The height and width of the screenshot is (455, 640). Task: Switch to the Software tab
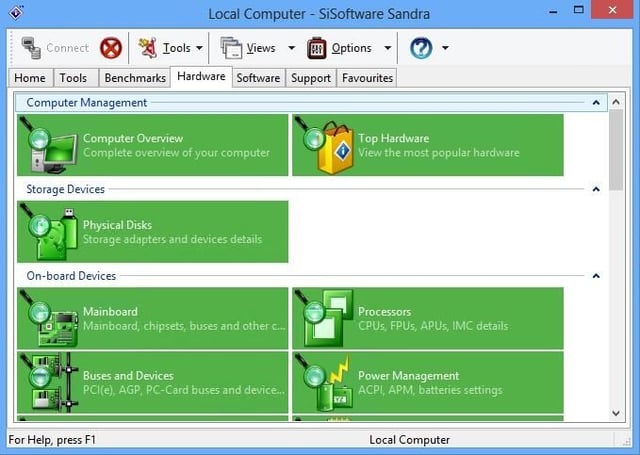click(x=258, y=78)
